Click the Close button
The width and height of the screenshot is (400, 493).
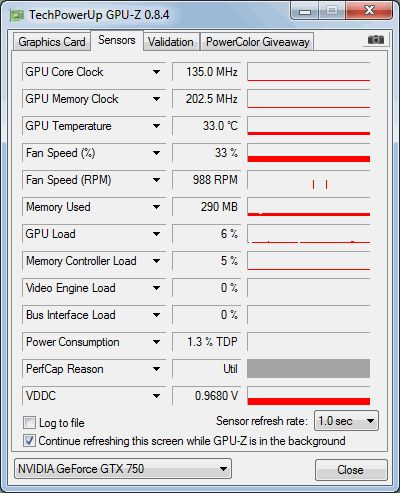351,470
